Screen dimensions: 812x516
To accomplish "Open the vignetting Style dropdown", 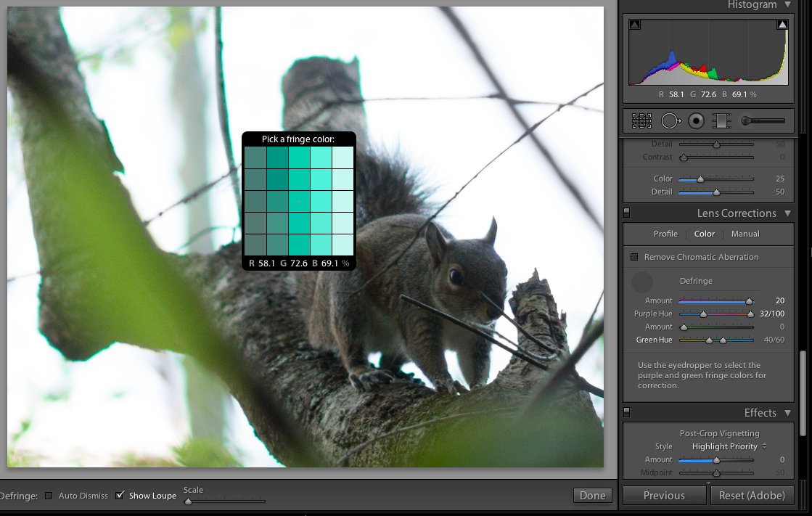I will (729, 446).
